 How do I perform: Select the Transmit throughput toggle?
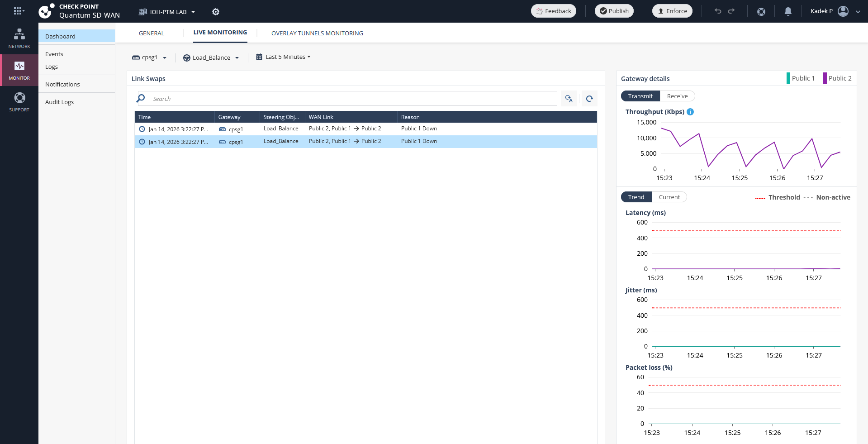coord(640,96)
